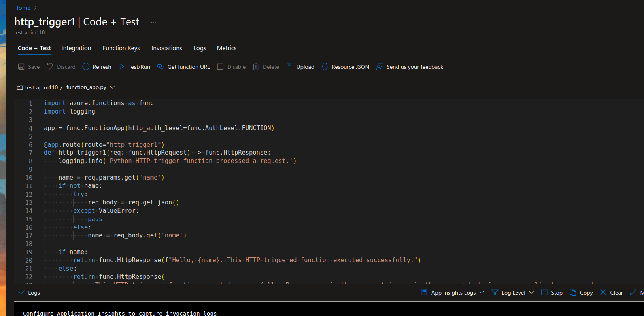The height and width of the screenshot is (316, 644).
Task: Switch to the Integration tab
Action: point(76,48)
